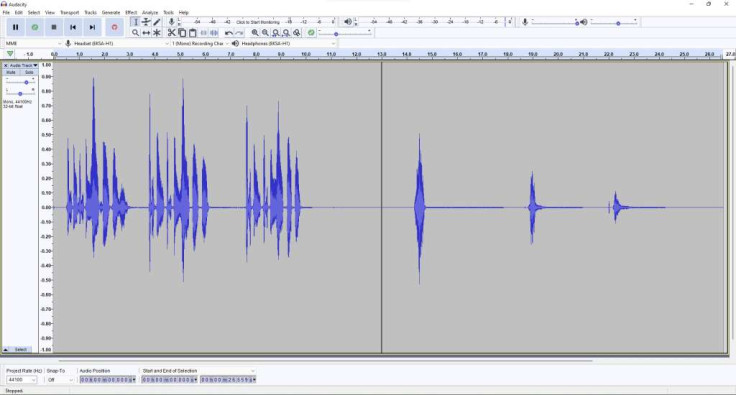Click the record meter microphone icon
This screenshot has height=395, width=736.
(x=172, y=22)
